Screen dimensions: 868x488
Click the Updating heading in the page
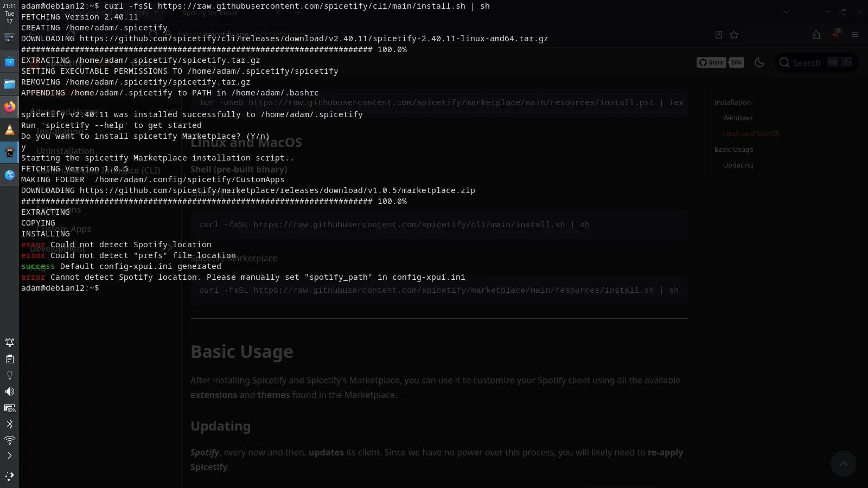point(220,426)
